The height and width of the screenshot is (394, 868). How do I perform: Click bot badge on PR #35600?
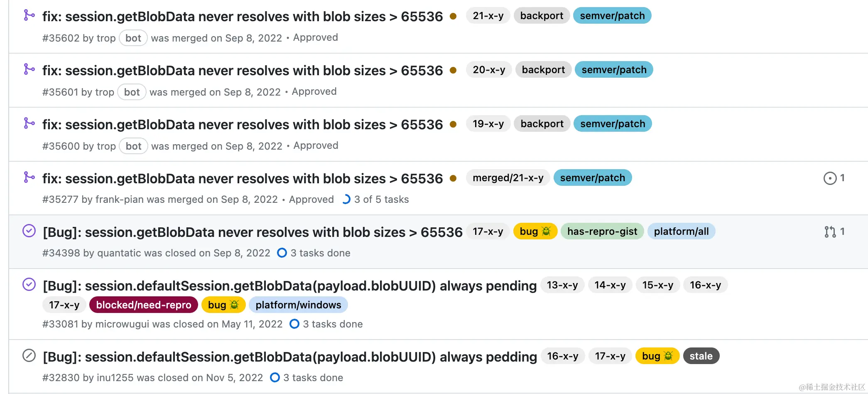tap(133, 146)
